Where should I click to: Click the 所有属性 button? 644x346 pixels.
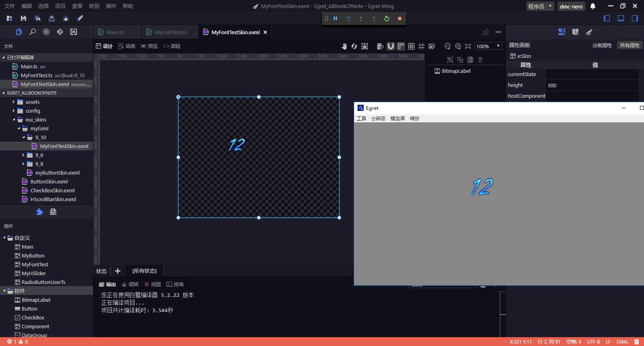point(630,45)
